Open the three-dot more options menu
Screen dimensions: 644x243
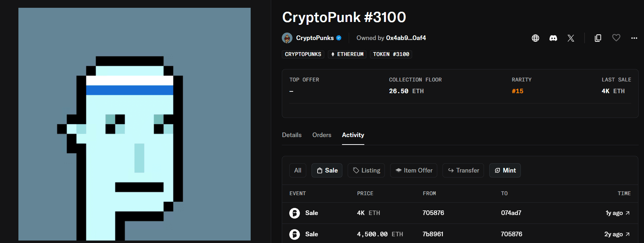(633, 38)
